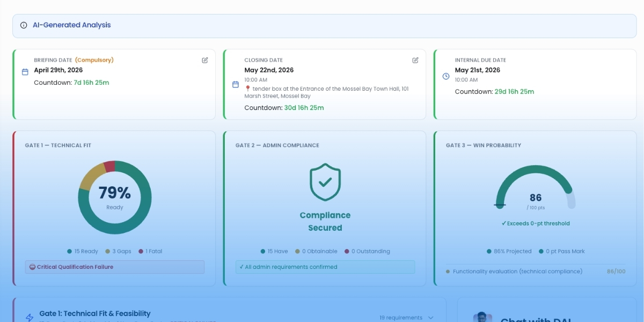Click the Internal Due Date clock icon

click(x=445, y=76)
